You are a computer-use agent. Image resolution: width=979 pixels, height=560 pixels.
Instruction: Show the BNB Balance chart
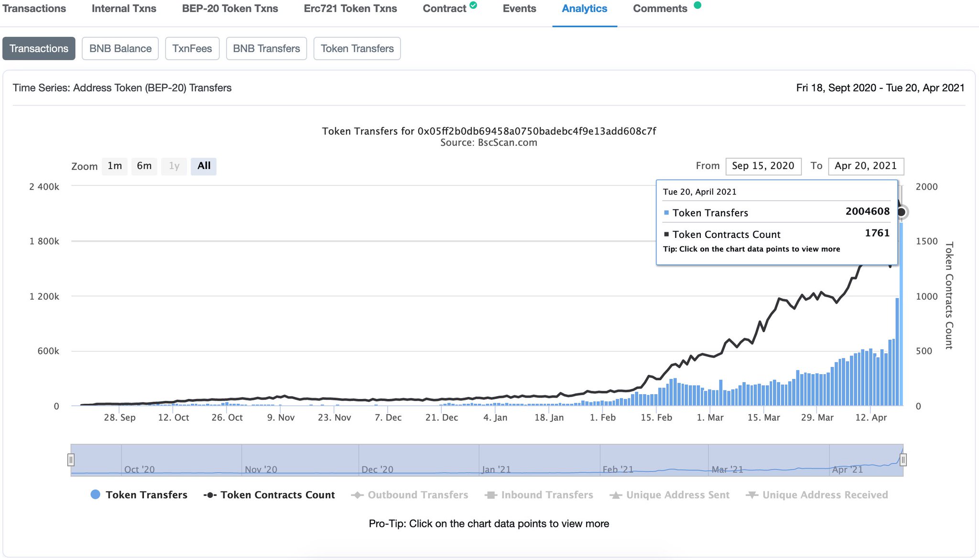120,48
